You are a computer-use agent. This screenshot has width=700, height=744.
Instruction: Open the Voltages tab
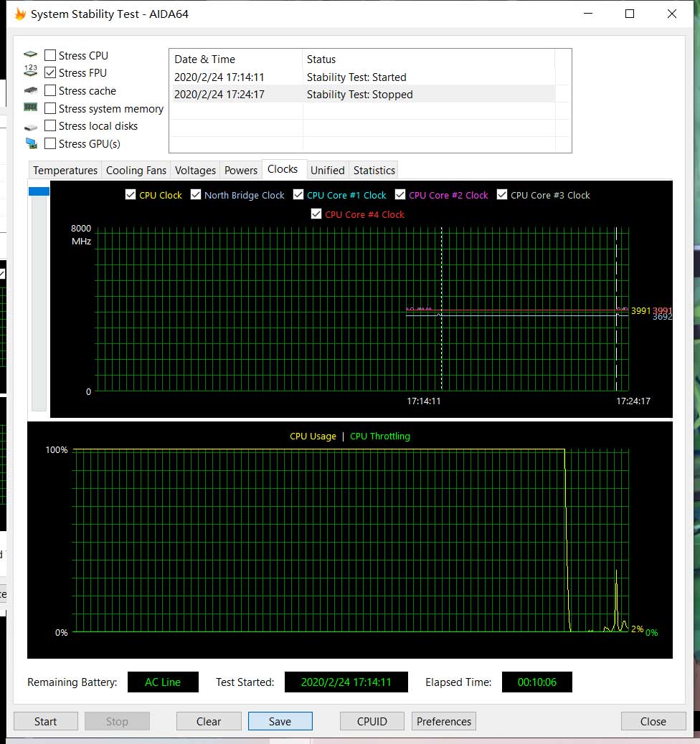tap(195, 171)
